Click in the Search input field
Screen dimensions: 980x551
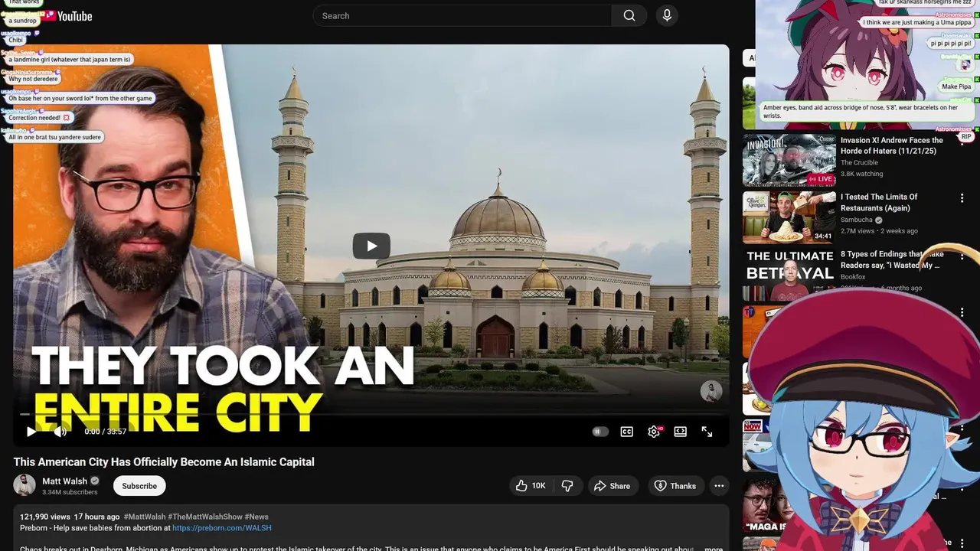(462, 15)
